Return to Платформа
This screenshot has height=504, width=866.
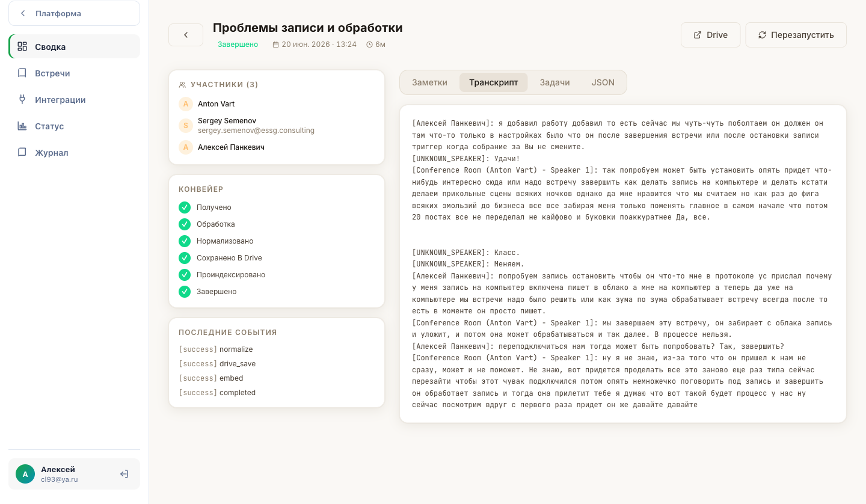pos(74,13)
